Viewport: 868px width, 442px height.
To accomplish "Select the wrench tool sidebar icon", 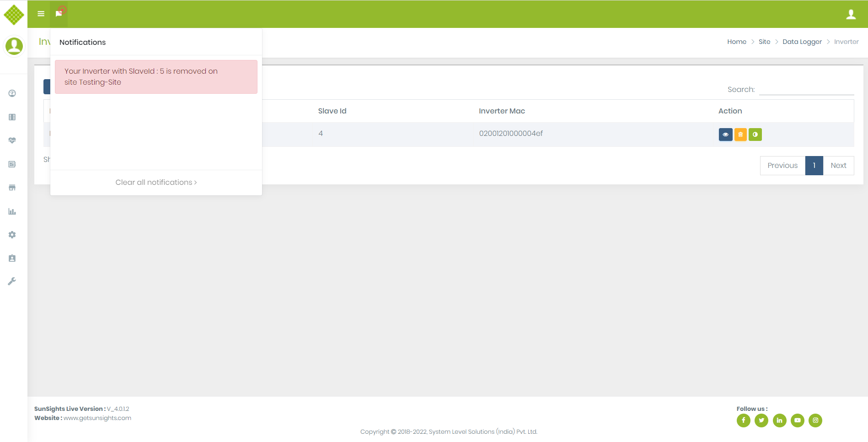I will tap(12, 281).
